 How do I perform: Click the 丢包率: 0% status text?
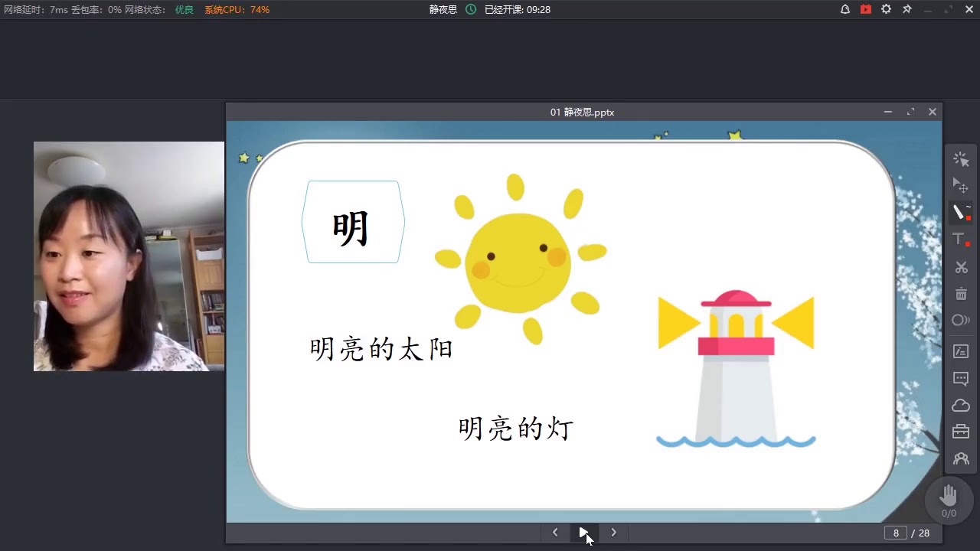96,10
